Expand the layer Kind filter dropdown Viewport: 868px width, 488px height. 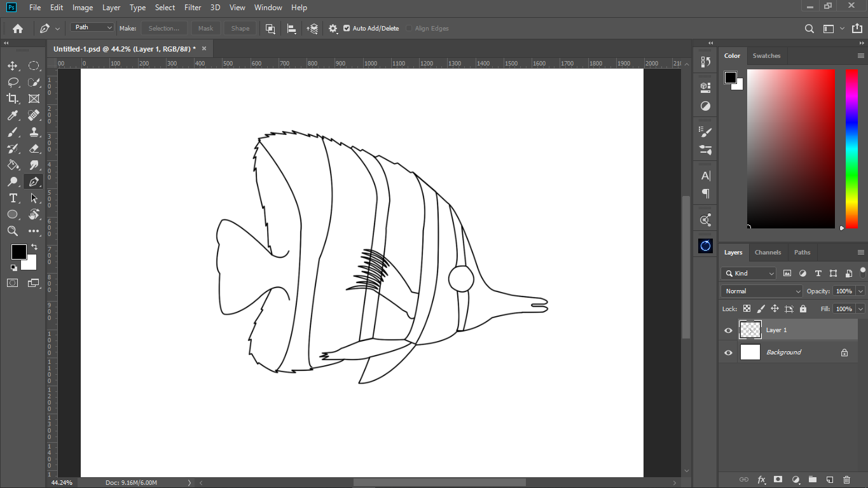[748, 274]
